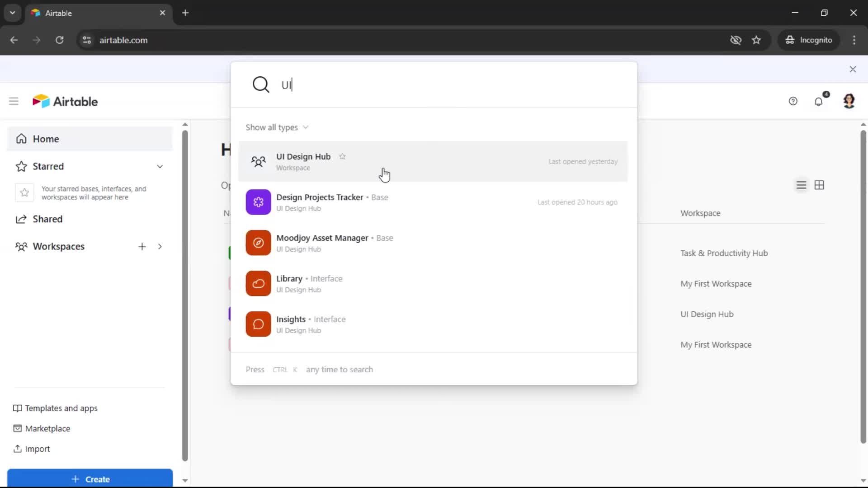Switch to grid view icon
The width and height of the screenshot is (868, 488).
819,185
